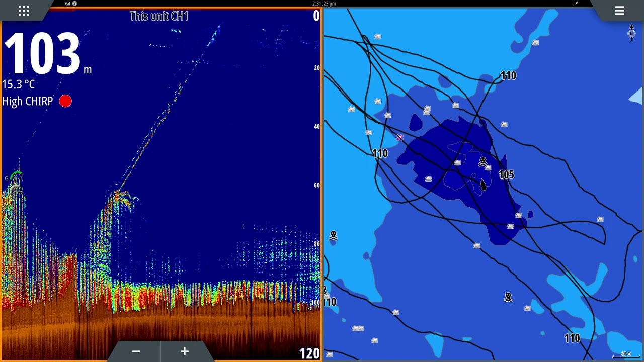Image resolution: width=644 pixels, height=362 pixels.
Task: Tap the 20 m chart scale bar
Action: click(626, 355)
